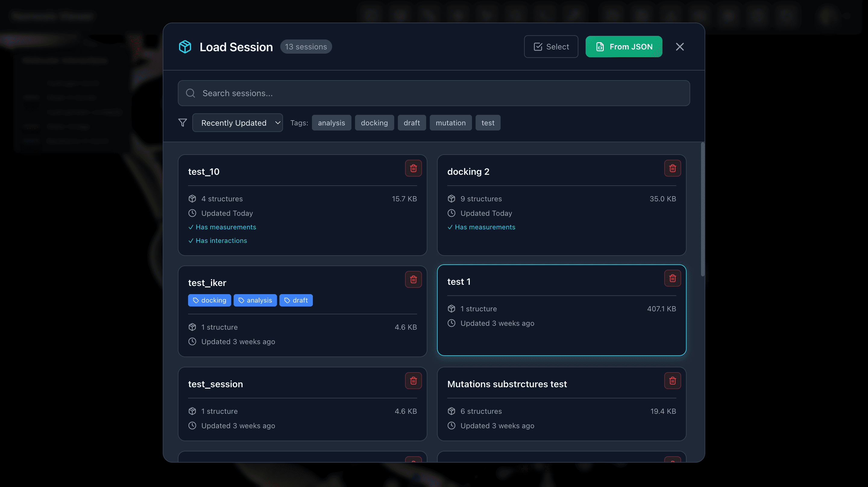
Task: Click the docking tag on test_iker card
Action: (209, 300)
